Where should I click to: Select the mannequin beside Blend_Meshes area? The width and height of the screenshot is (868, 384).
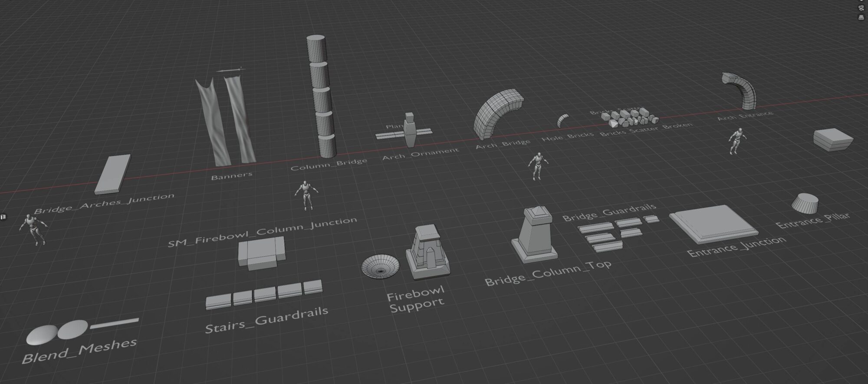click(33, 229)
